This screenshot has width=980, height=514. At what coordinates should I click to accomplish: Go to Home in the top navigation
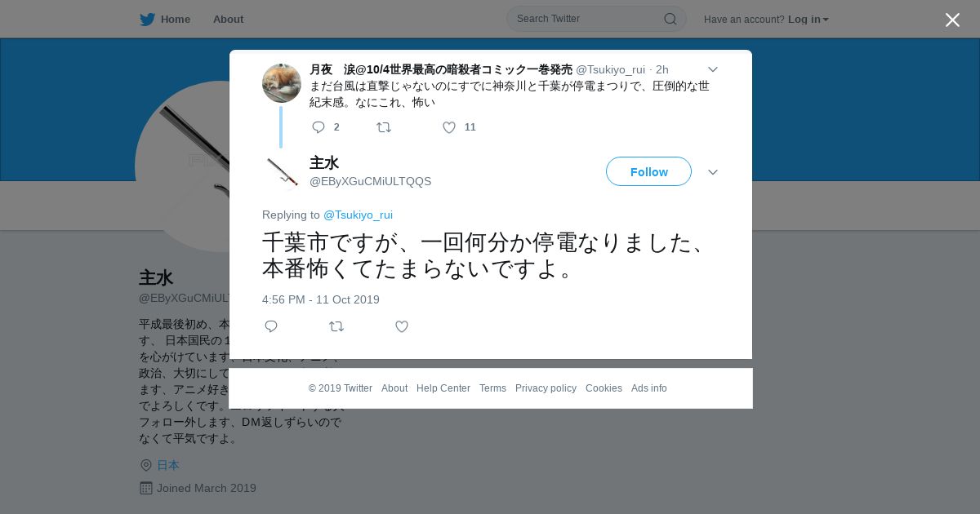pyautogui.click(x=175, y=19)
